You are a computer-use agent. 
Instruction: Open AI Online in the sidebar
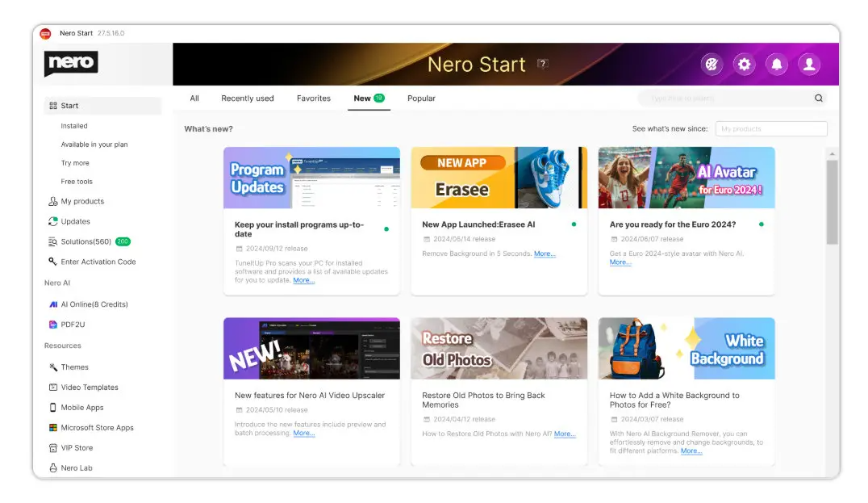point(94,304)
